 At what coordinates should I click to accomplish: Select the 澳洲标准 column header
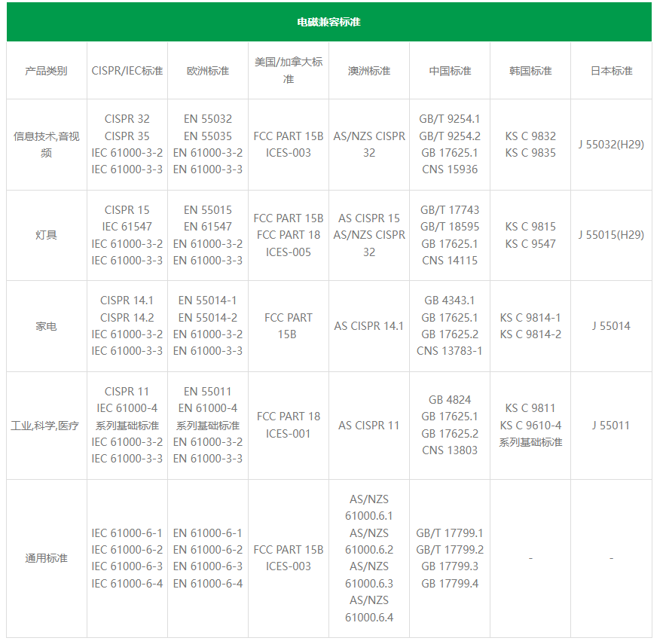point(368,71)
